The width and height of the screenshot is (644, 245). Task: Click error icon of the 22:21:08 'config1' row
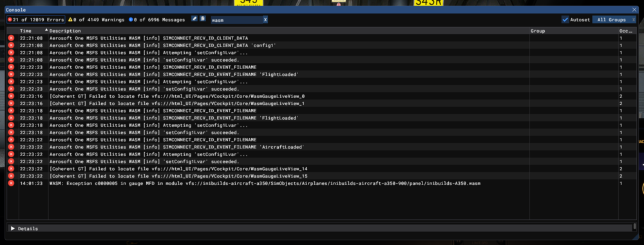[11, 45]
